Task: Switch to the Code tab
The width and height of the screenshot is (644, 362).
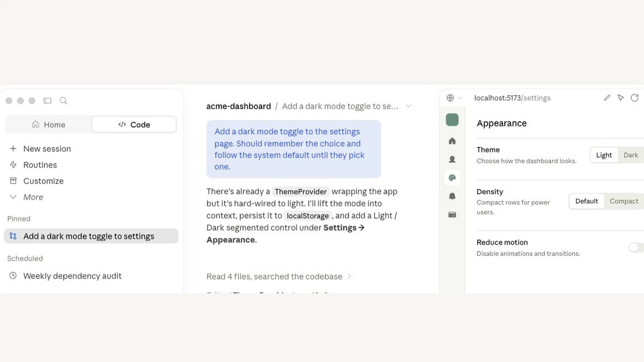Action: [x=134, y=125]
